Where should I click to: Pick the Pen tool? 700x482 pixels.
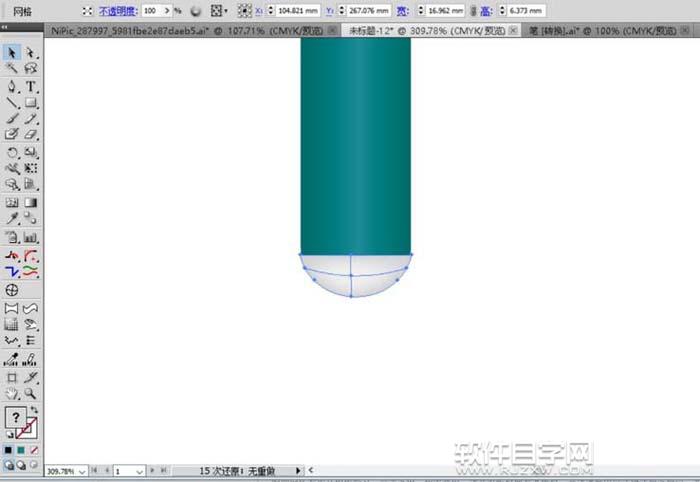click(12, 86)
